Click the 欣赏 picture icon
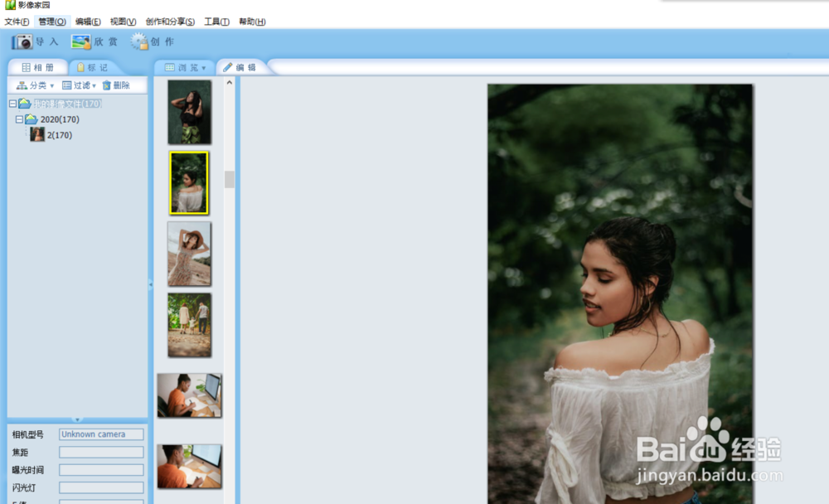829x504 pixels. (81, 41)
